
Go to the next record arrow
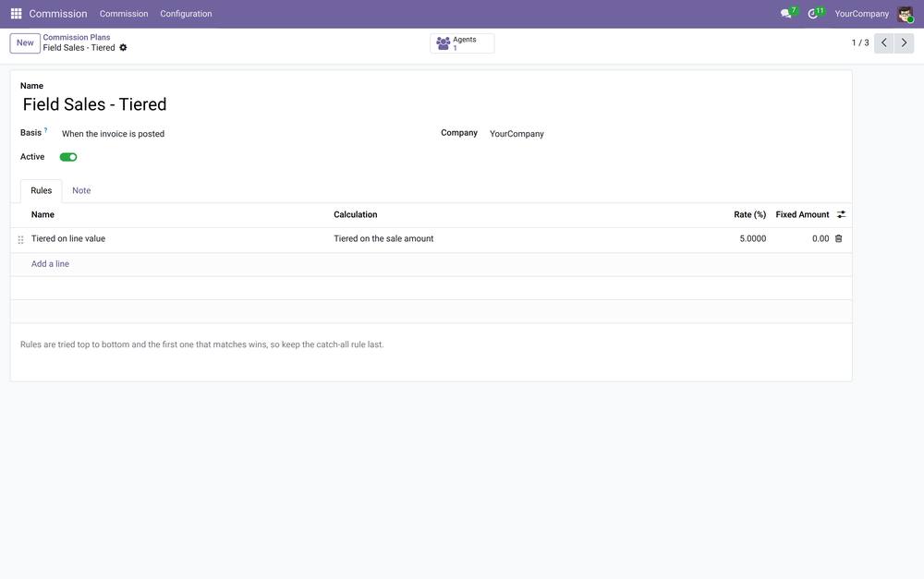904,43
